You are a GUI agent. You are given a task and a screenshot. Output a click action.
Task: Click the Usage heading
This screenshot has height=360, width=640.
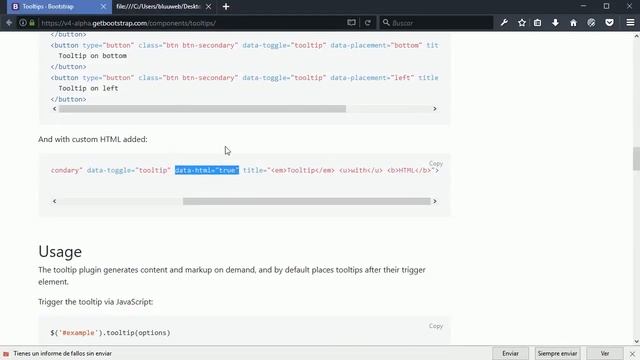point(60,251)
